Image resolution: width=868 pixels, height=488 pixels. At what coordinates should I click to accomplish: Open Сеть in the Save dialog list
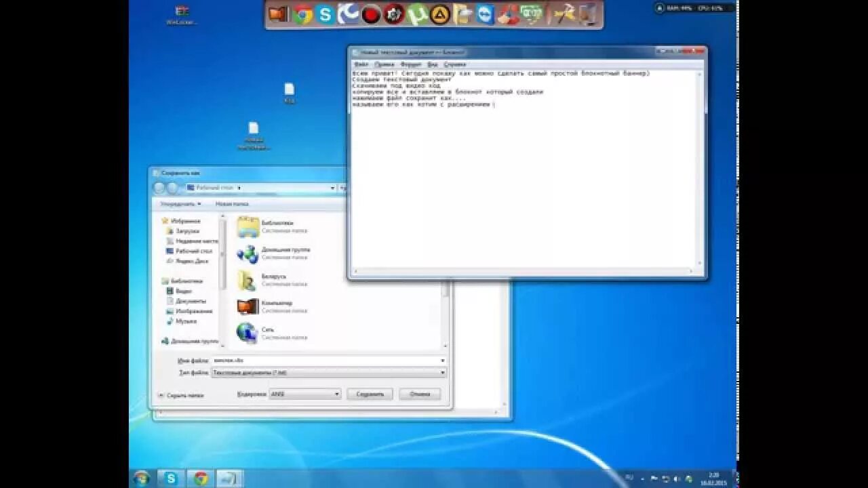[x=274, y=333]
